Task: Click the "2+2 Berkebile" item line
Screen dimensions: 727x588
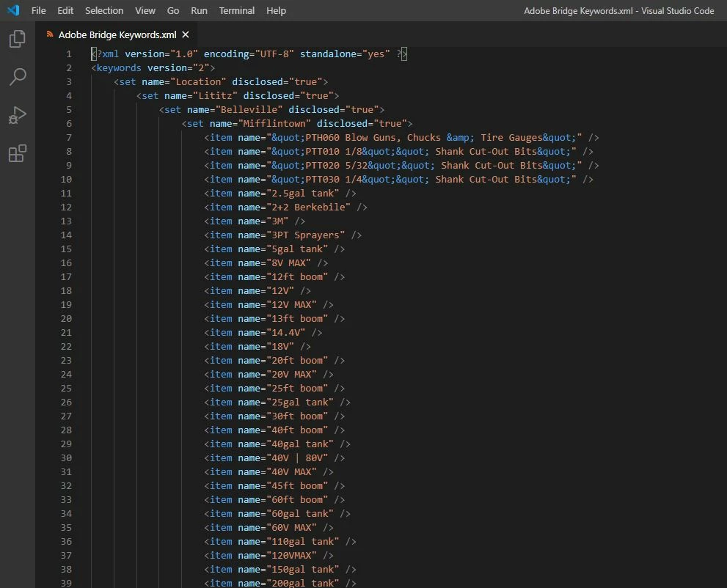Action: [285, 207]
